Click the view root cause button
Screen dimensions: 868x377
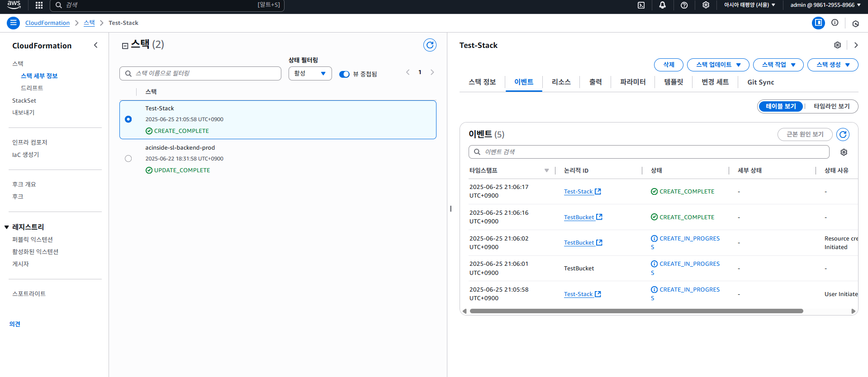coord(805,134)
